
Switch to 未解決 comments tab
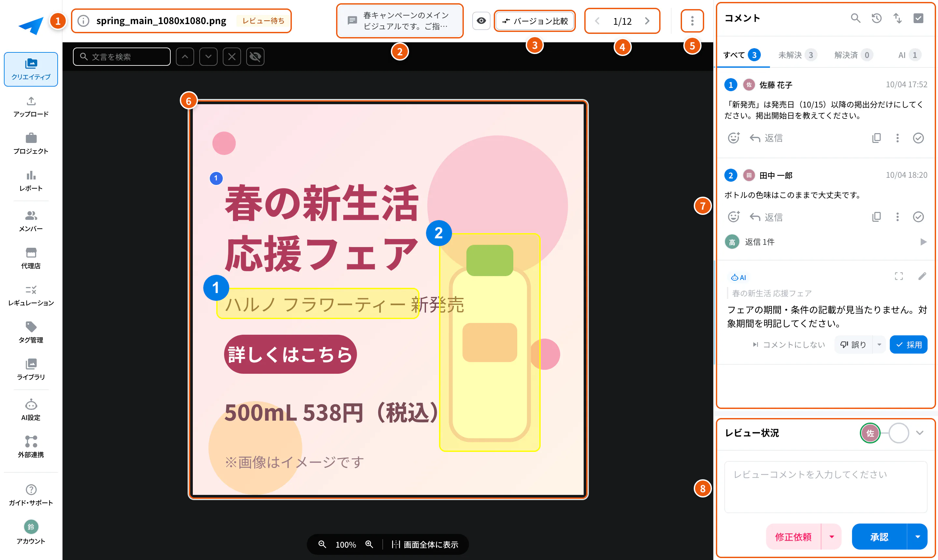(797, 55)
